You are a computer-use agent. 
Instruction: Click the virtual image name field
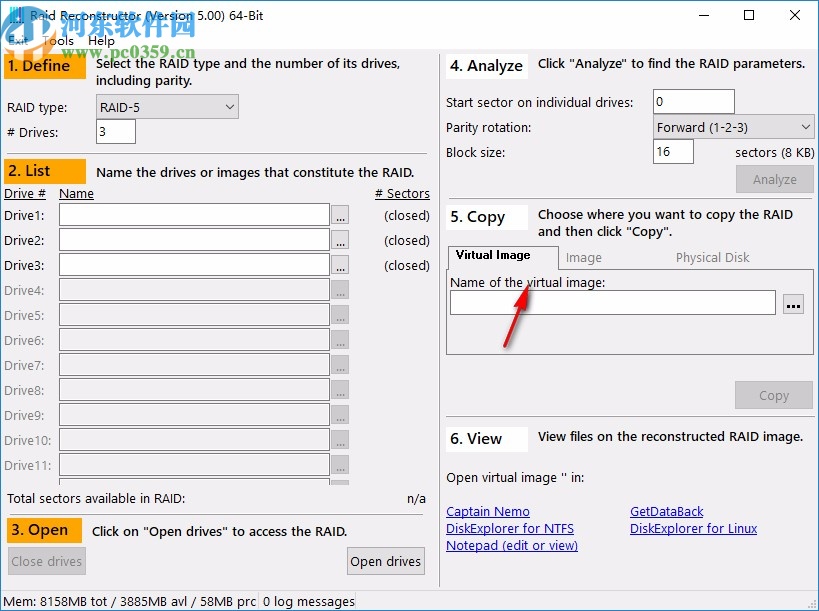pos(613,303)
